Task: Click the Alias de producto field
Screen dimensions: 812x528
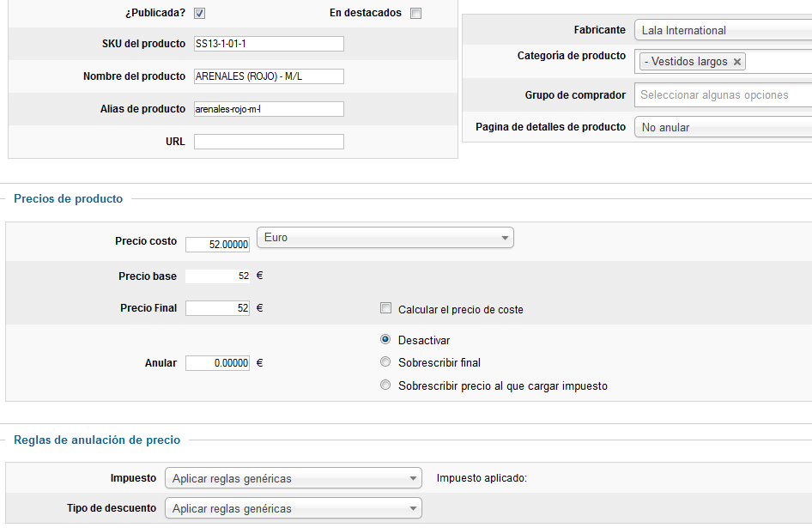Action: (x=269, y=109)
